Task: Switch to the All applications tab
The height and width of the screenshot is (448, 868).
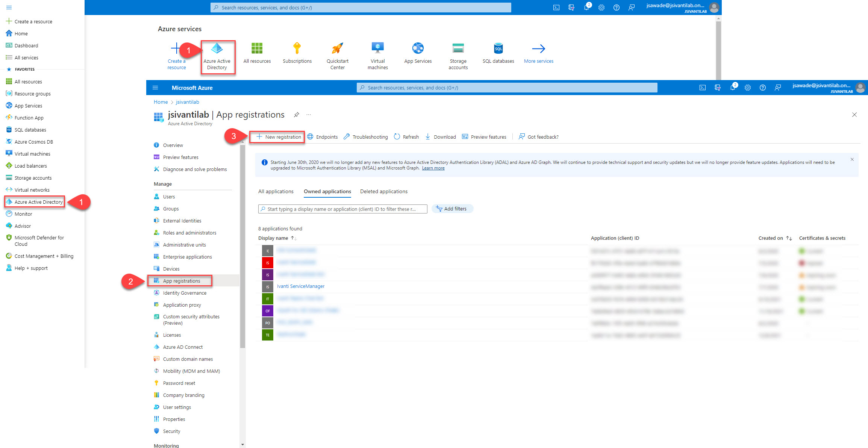Action: 276,191
